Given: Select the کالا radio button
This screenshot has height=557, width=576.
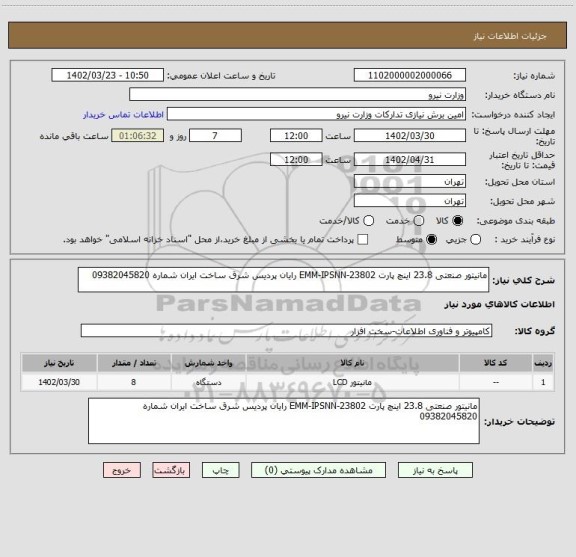Looking at the screenshot, I should pyautogui.click(x=458, y=221).
